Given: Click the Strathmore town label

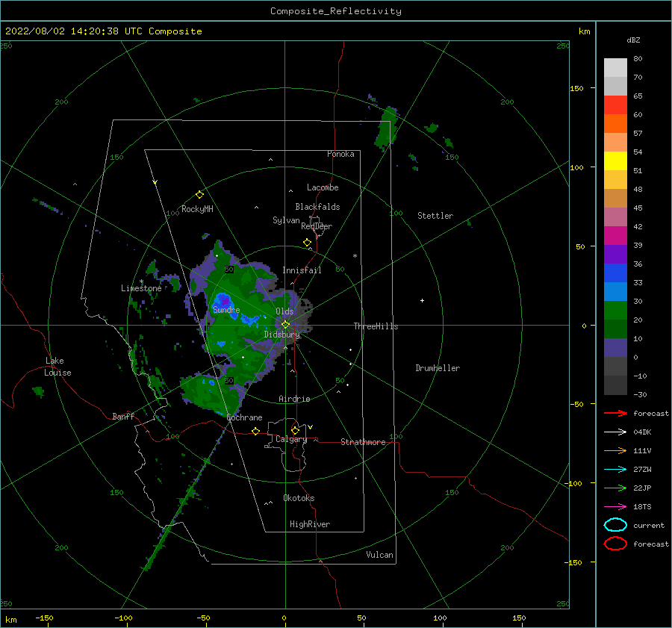Looking at the screenshot, I should coord(363,442).
